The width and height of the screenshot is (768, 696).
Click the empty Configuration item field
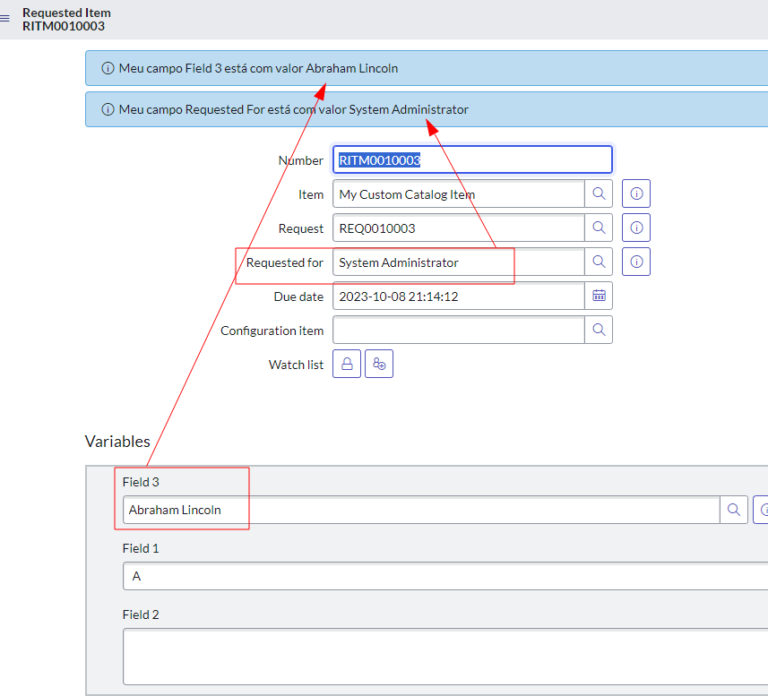[458, 330]
